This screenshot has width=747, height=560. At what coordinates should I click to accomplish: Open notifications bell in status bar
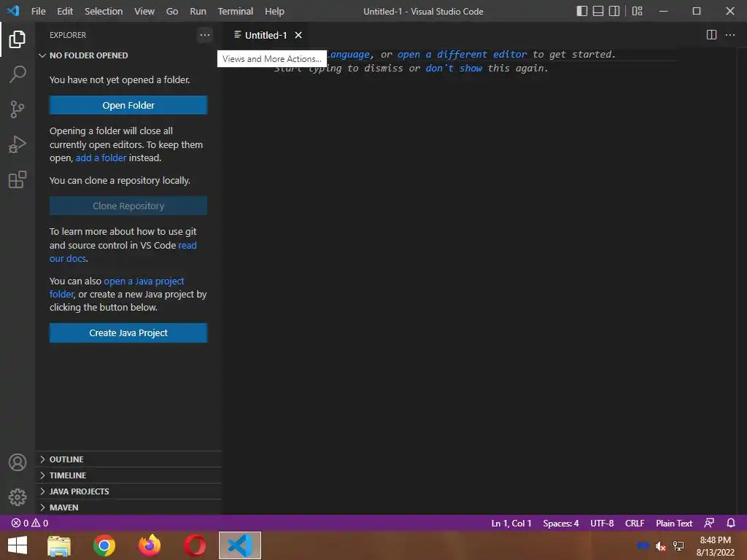730,523
